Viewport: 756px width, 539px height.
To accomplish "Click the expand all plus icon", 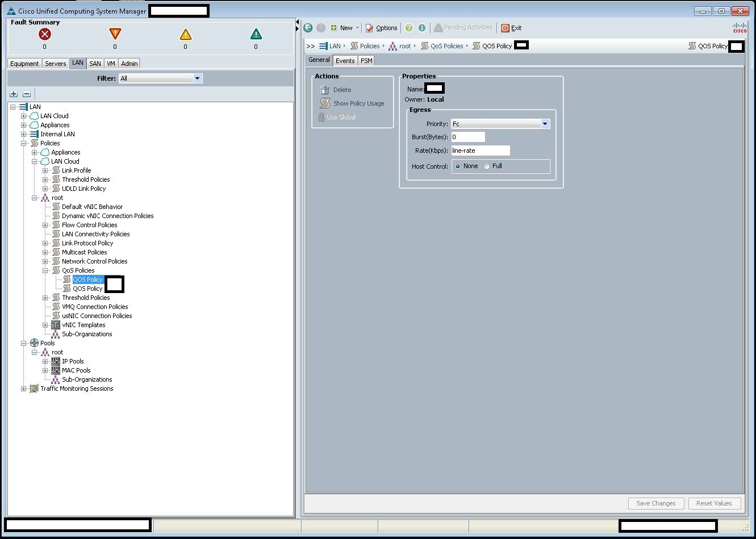I will click(14, 94).
